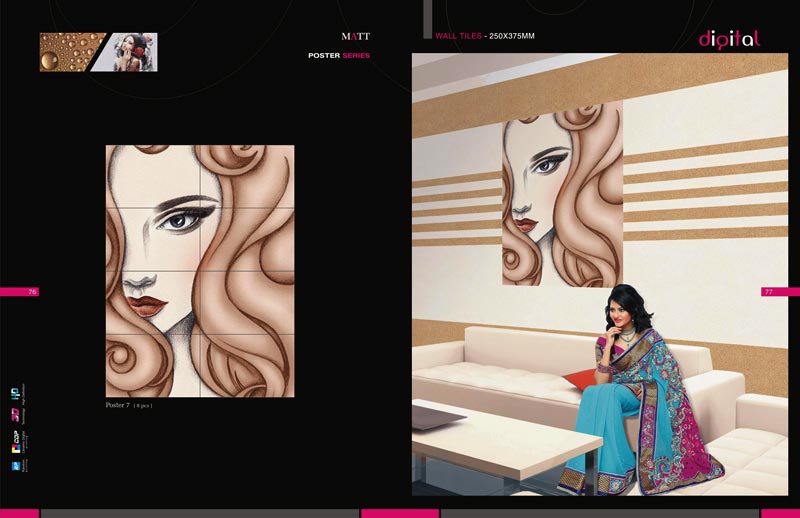
Task: Click the pink 3D technology icon
Action: tap(16, 412)
